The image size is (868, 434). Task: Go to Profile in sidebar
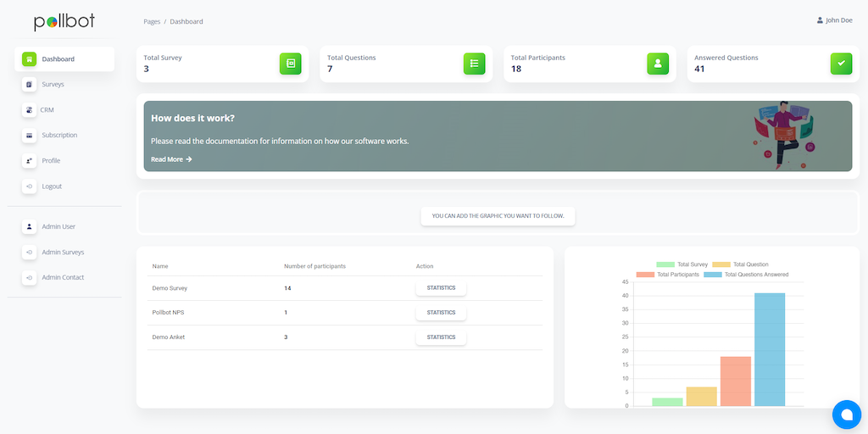(51, 161)
